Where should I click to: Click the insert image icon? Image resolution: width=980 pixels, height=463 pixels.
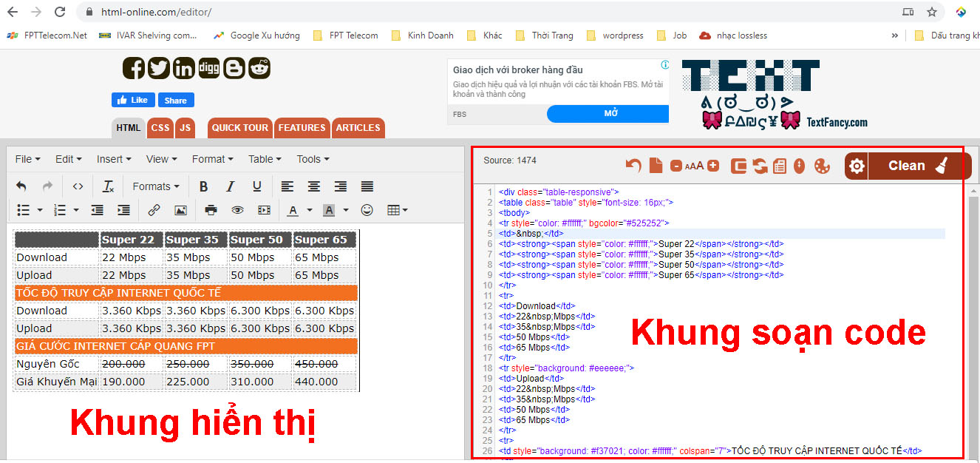[x=180, y=210]
